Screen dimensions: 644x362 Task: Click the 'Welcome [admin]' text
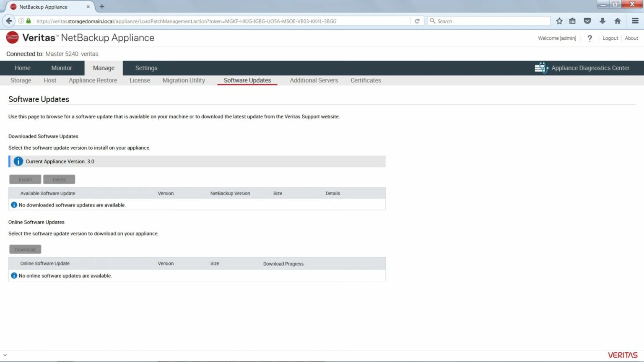click(x=557, y=38)
